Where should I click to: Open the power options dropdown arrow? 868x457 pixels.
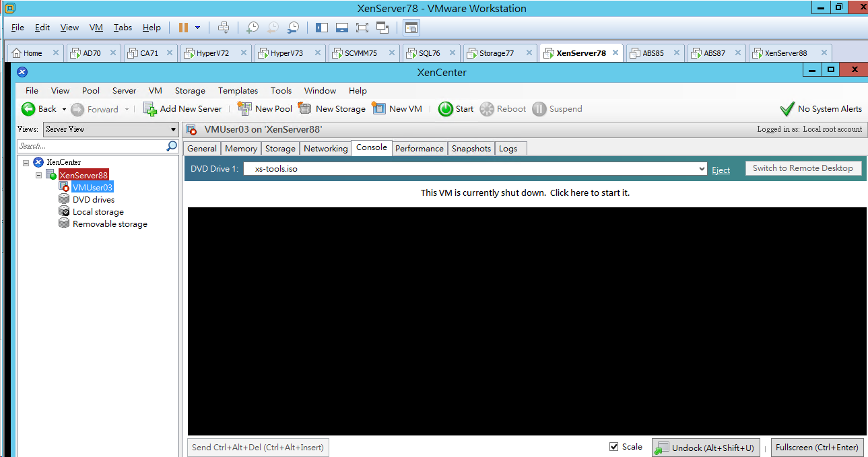(x=197, y=28)
